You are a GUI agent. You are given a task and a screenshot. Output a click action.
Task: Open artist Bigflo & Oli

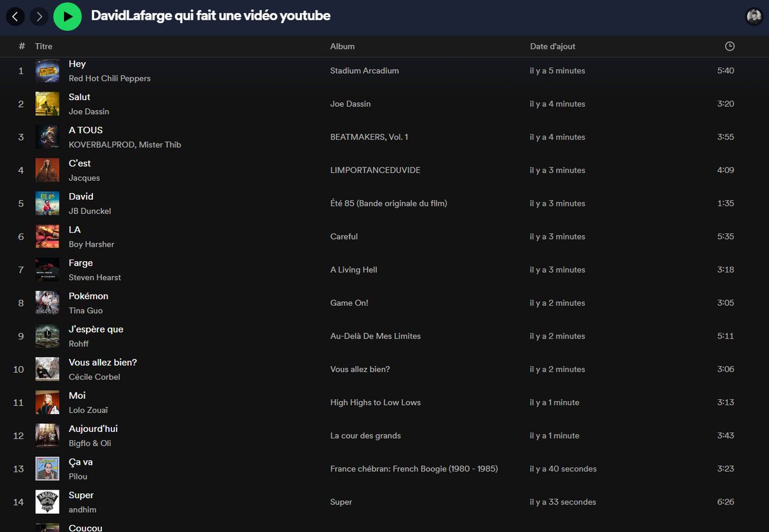click(90, 444)
